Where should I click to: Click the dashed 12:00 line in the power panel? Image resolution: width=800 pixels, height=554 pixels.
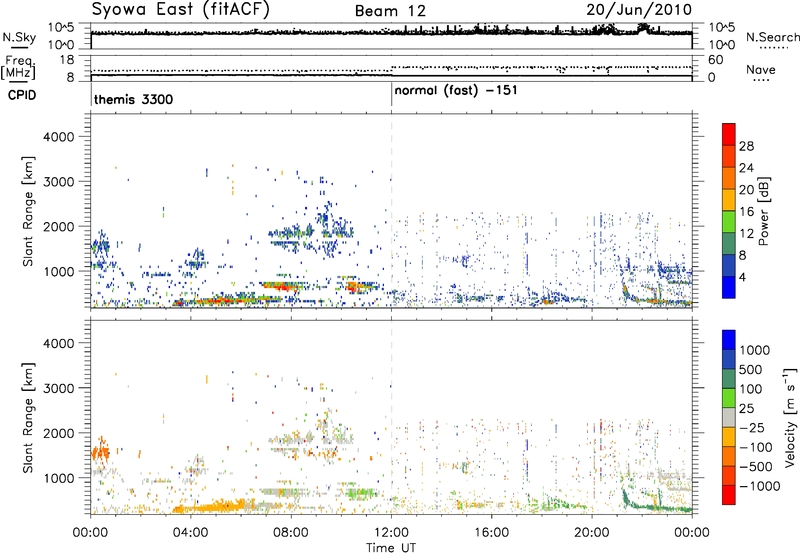[391, 211]
